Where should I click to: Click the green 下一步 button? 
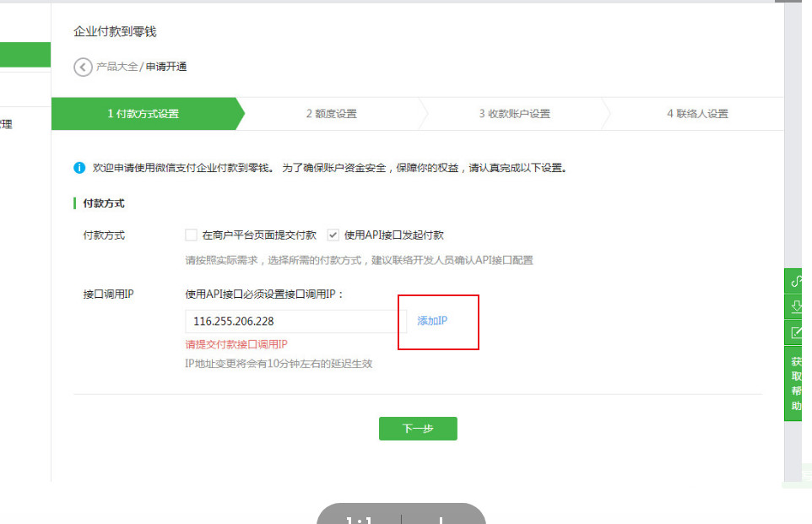[x=418, y=429]
